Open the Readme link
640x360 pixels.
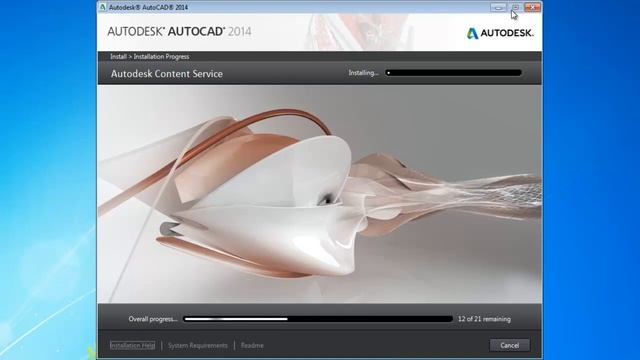252,345
